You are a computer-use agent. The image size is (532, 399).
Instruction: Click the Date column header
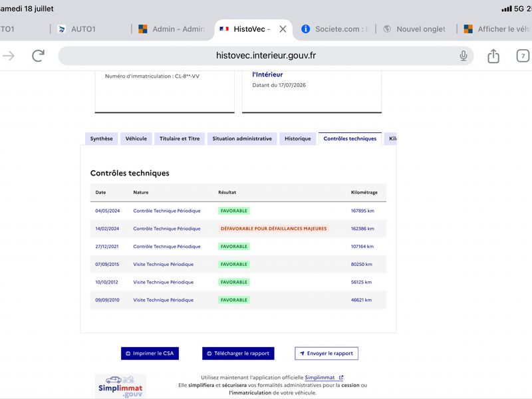pyautogui.click(x=100, y=192)
